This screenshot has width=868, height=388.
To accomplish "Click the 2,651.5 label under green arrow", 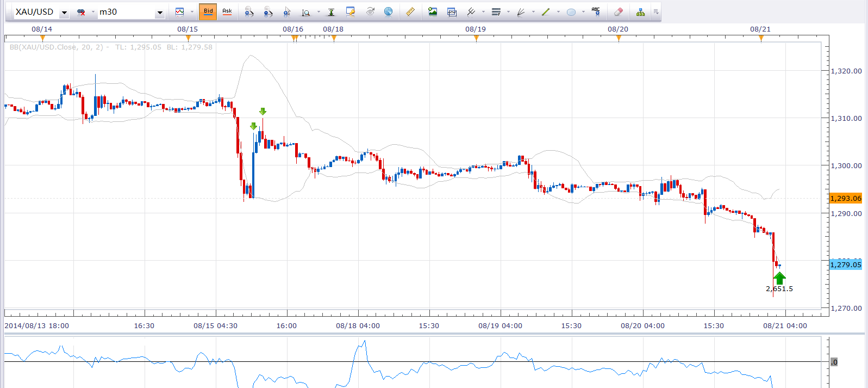I will click(x=779, y=289).
